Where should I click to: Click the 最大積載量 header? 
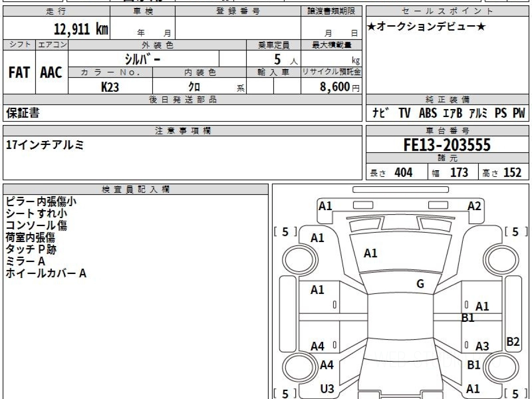point(331,45)
